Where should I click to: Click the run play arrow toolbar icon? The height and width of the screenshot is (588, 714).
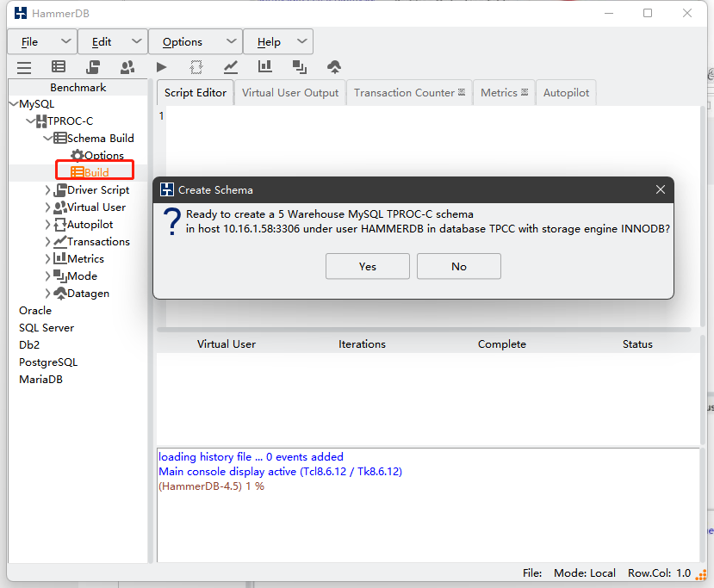(161, 67)
